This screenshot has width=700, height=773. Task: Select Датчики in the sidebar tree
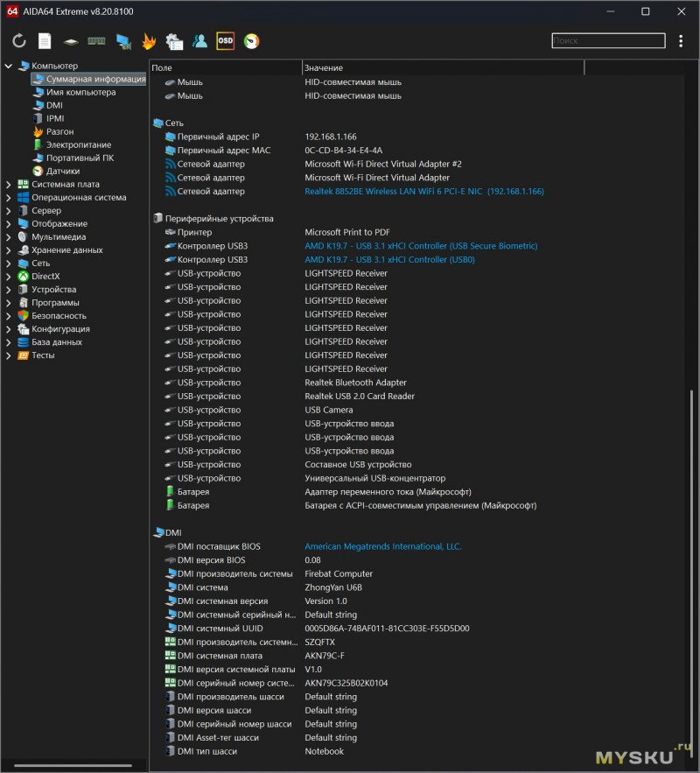63,172
